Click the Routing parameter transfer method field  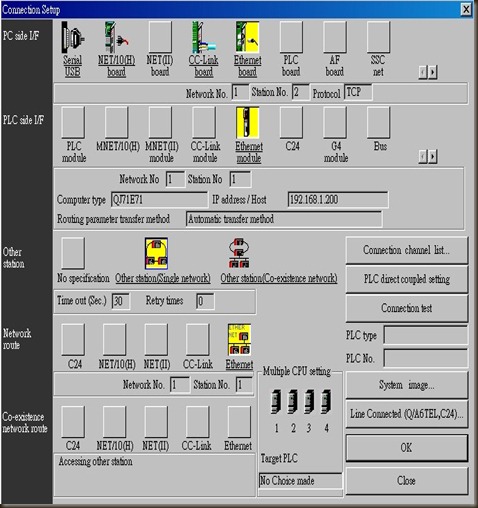coord(284,219)
